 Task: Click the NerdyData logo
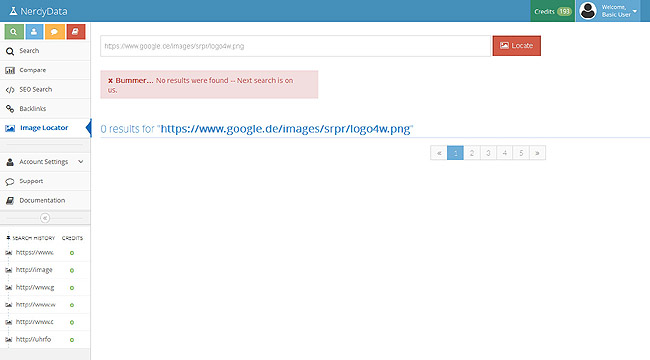pyautogui.click(x=38, y=11)
